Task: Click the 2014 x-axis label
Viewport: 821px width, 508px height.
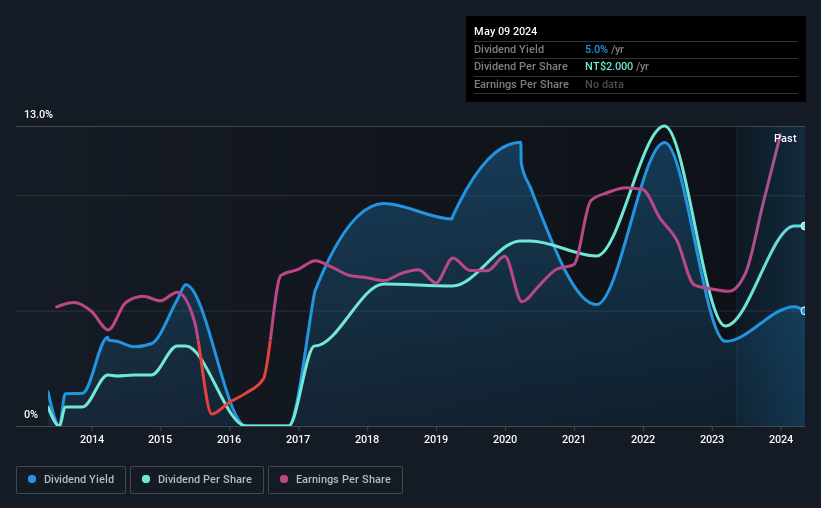Action: pyautogui.click(x=92, y=439)
